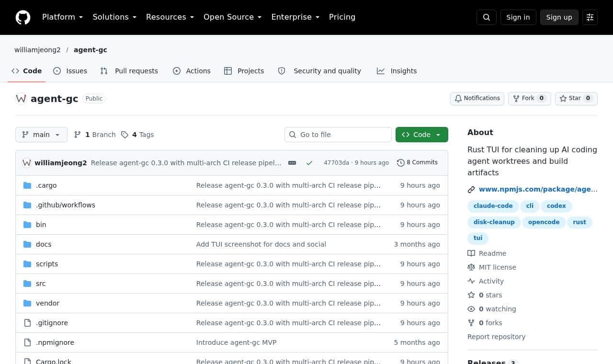Open the search magnifier icon
Screen dimensions: 613x364
[487, 17]
